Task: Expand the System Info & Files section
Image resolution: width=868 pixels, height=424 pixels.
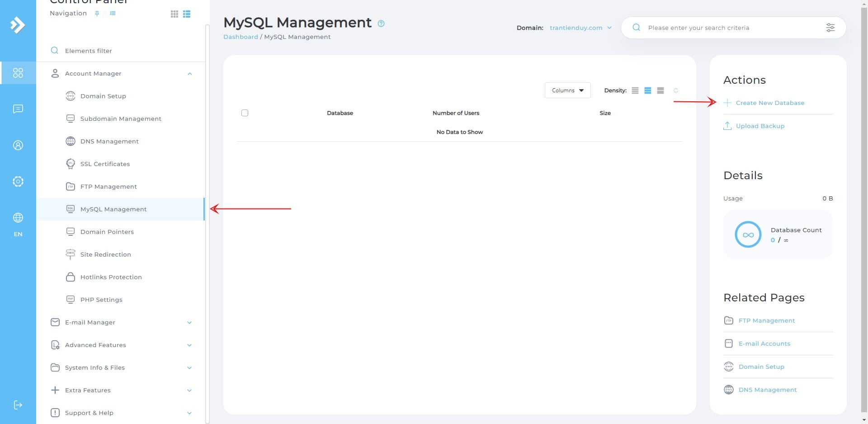Action: [x=121, y=367]
